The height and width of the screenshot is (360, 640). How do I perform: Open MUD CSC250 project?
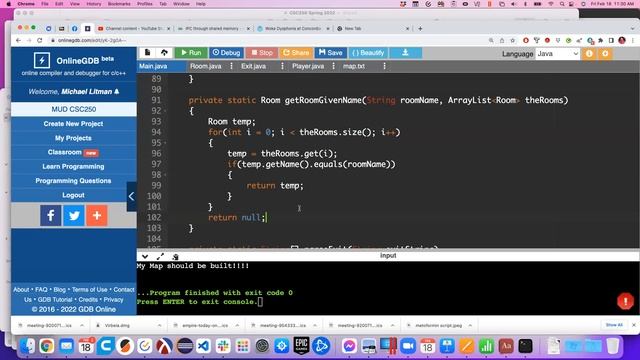point(74,109)
